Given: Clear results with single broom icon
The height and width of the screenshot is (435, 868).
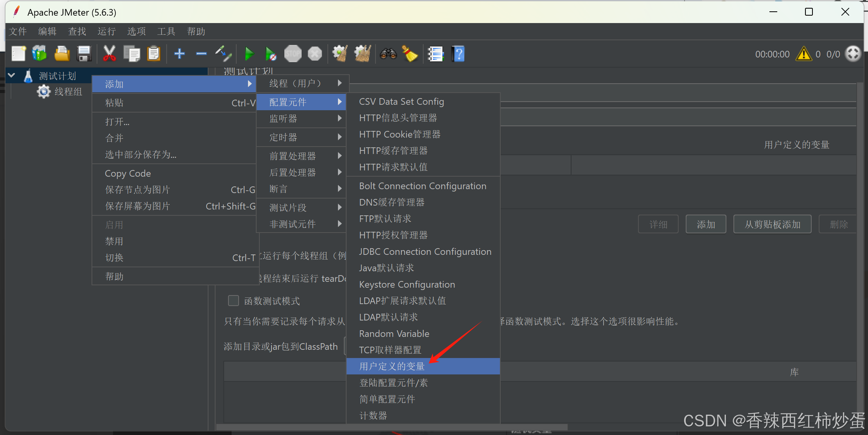Looking at the screenshot, I should click(x=340, y=54).
